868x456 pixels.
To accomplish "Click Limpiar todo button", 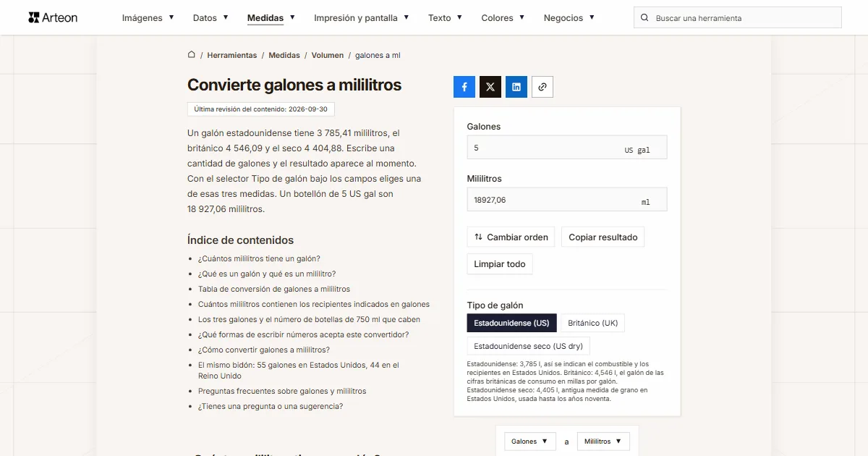I will point(500,264).
